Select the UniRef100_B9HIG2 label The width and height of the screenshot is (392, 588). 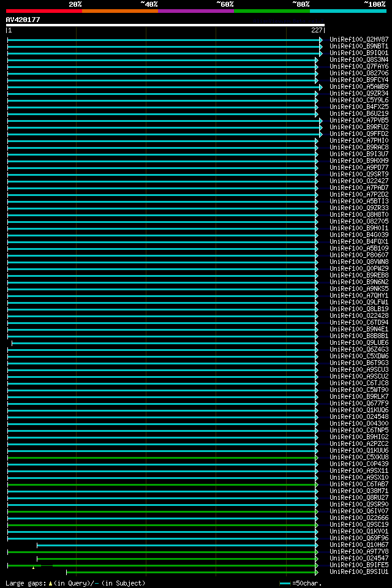coord(359,437)
